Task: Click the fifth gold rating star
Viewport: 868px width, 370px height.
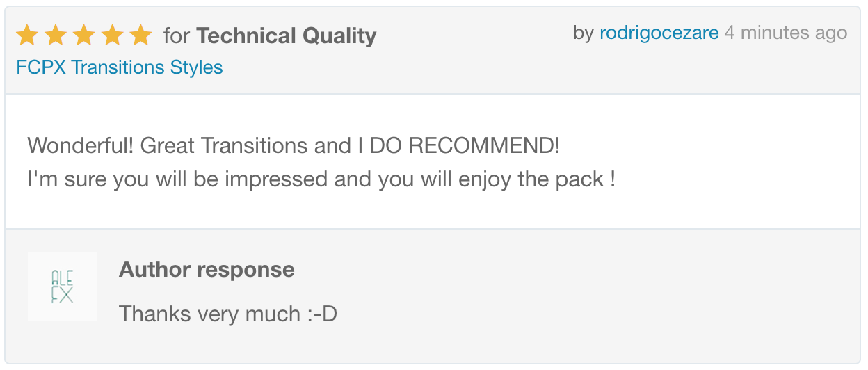Action: tap(140, 35)
